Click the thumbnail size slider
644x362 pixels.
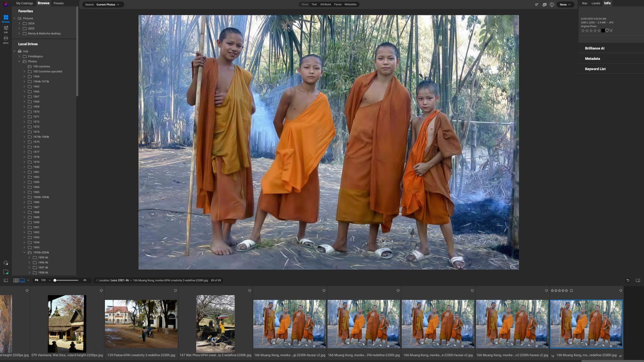pos(66,280)
